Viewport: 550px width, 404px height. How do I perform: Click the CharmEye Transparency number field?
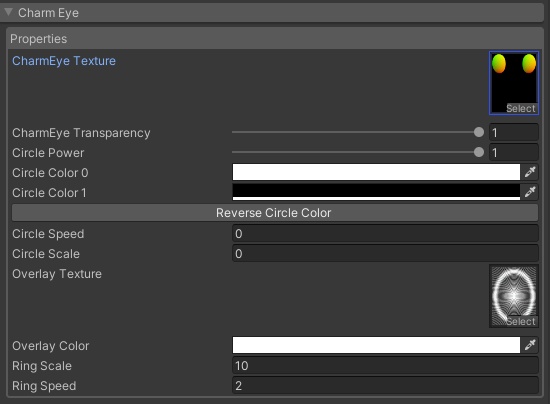click(514, 132)
